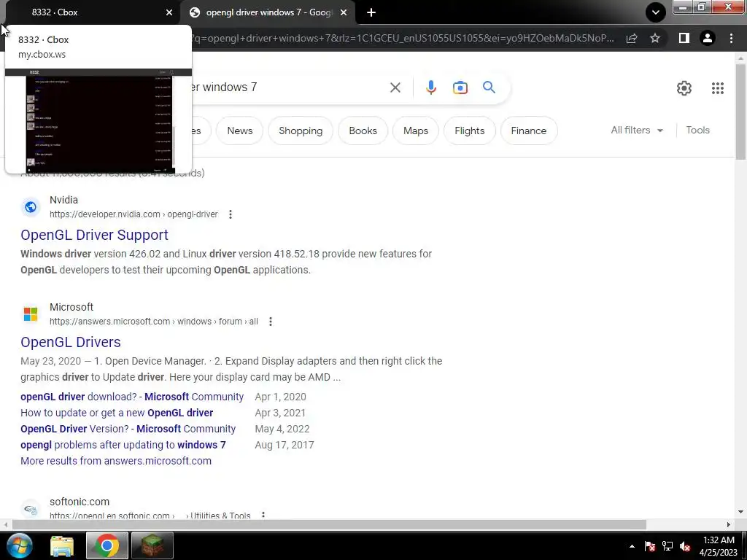The height and width of the screenshot is (560, 747).
Task: Click the Apr 1, 2020 date text
Action: [x=280, y=397]
